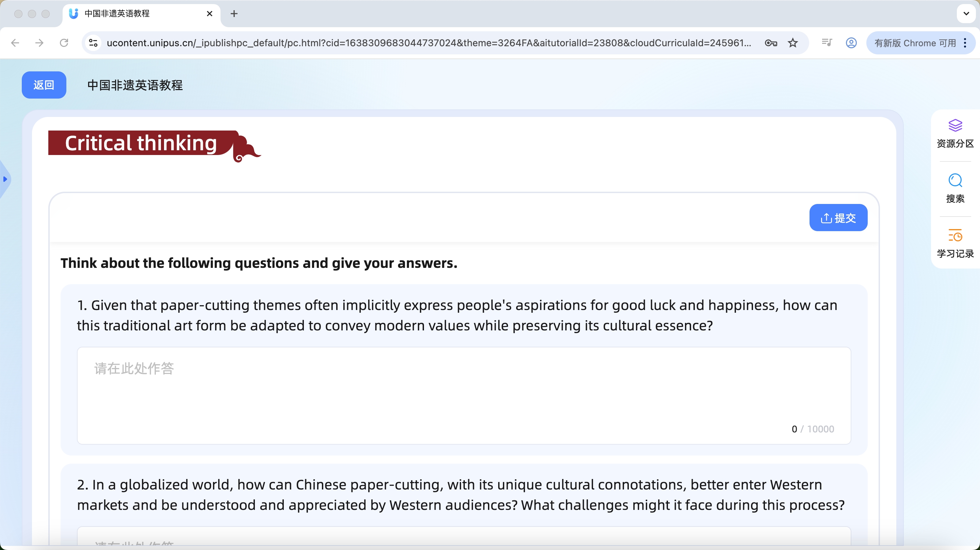View site information icon in address bar
This screenshot has height=550, width=980.
93,43
